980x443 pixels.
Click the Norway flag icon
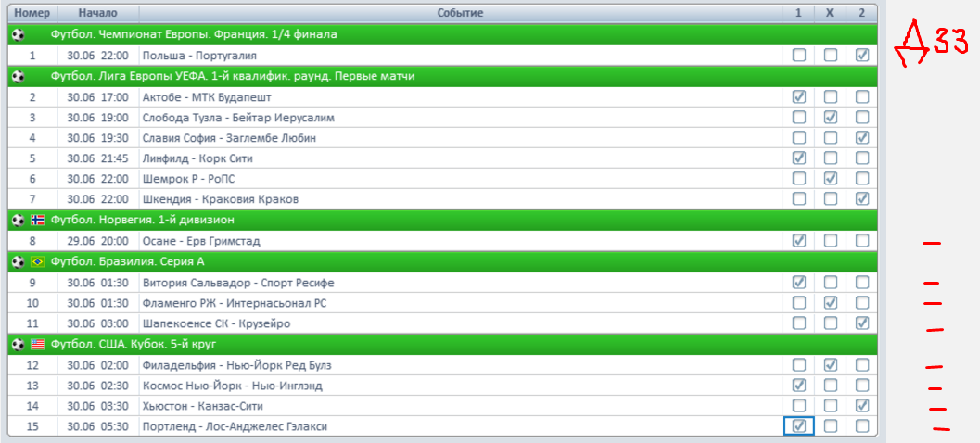pyautogui.click(x=37, y=220)
